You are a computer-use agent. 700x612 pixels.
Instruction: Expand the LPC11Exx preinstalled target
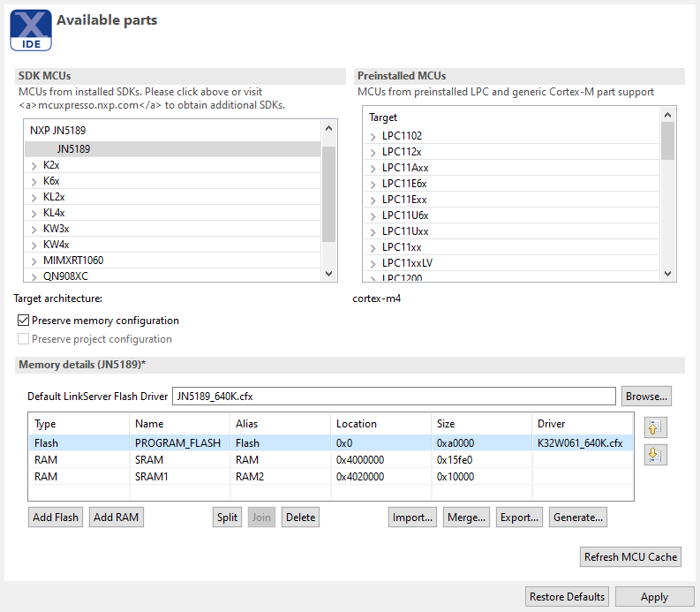[x=373, y=200]
